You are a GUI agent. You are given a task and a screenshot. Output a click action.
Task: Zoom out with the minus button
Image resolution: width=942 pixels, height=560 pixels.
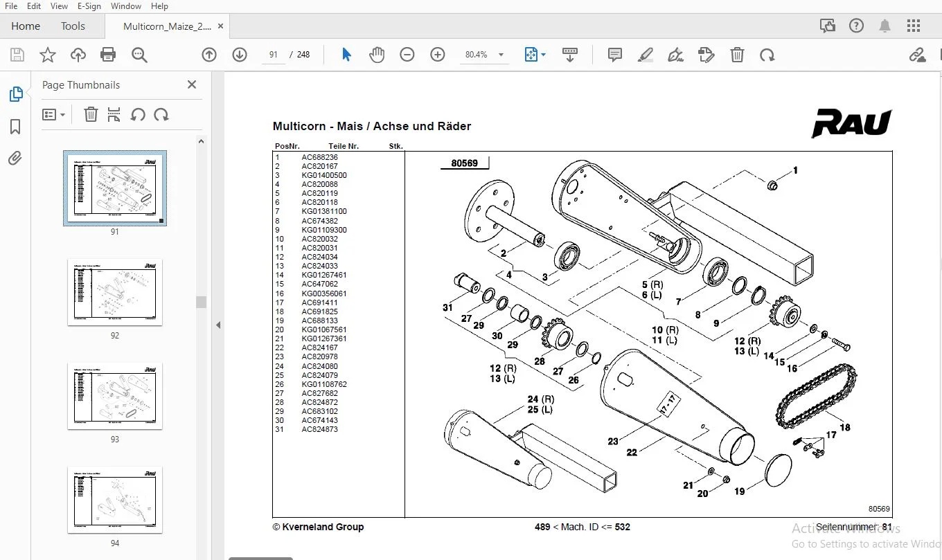[x=407, y=55]
